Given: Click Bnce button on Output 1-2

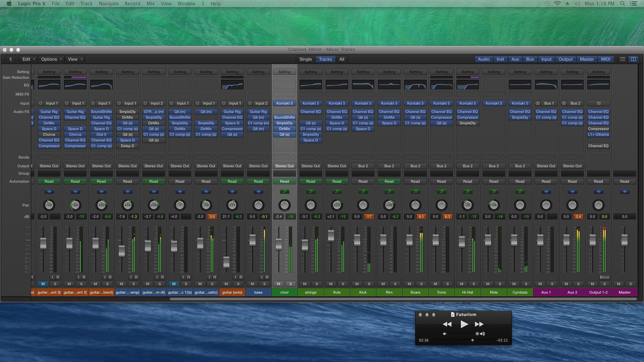Looking at the screenshot, I should coord(604,277).
